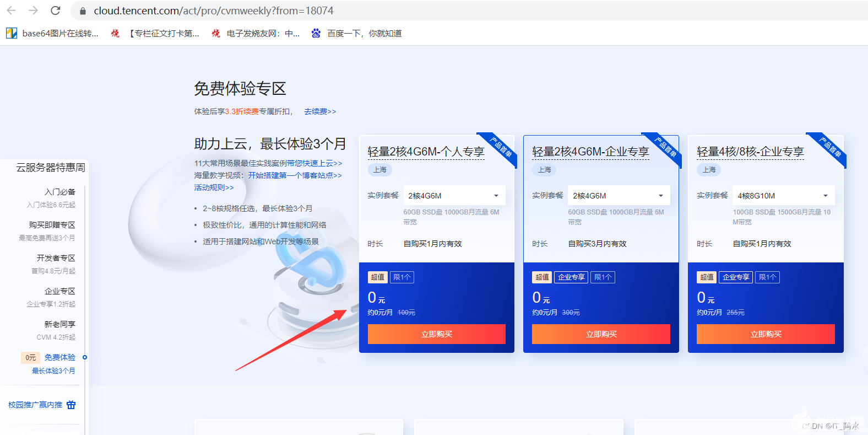Click the 云服务器特惠周 sidebar heading
The height and width of the screenshot is (435, 868).
point(51,168)
